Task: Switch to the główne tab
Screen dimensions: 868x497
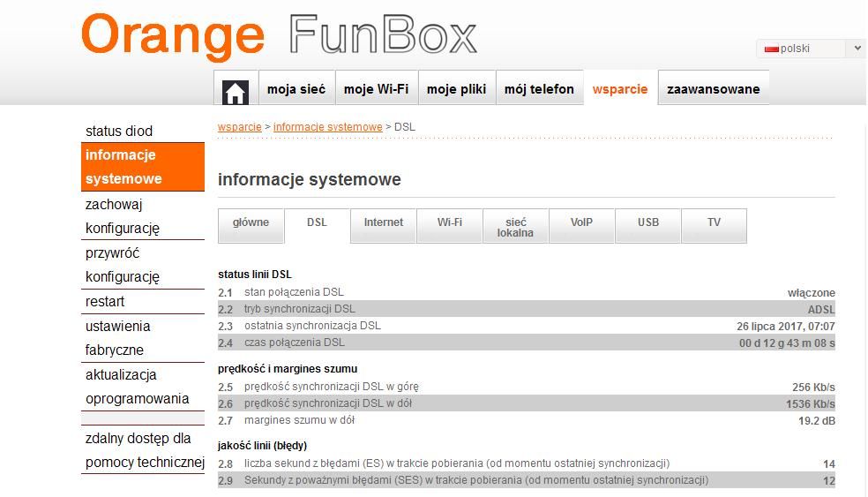Action: pyautogui.click(x=251, y=225)
